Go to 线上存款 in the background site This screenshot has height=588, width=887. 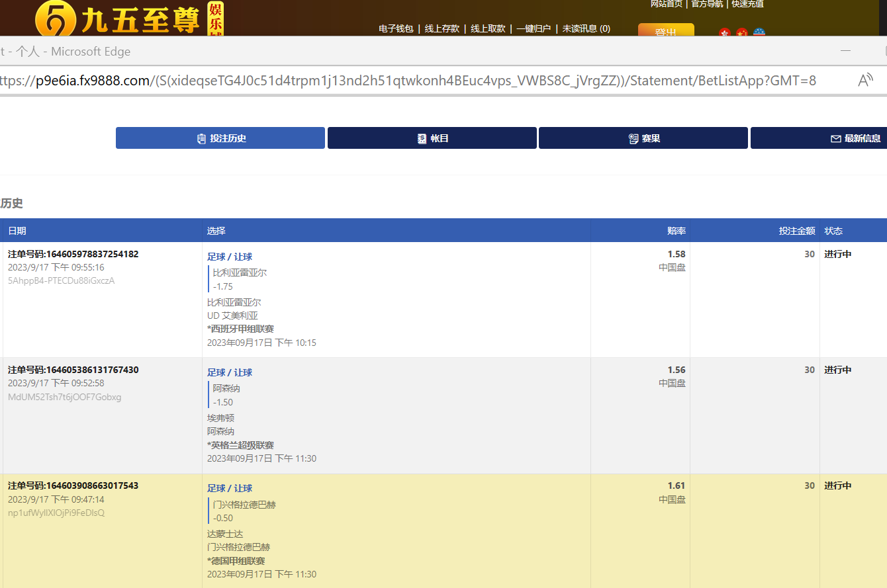pos(442,28)
